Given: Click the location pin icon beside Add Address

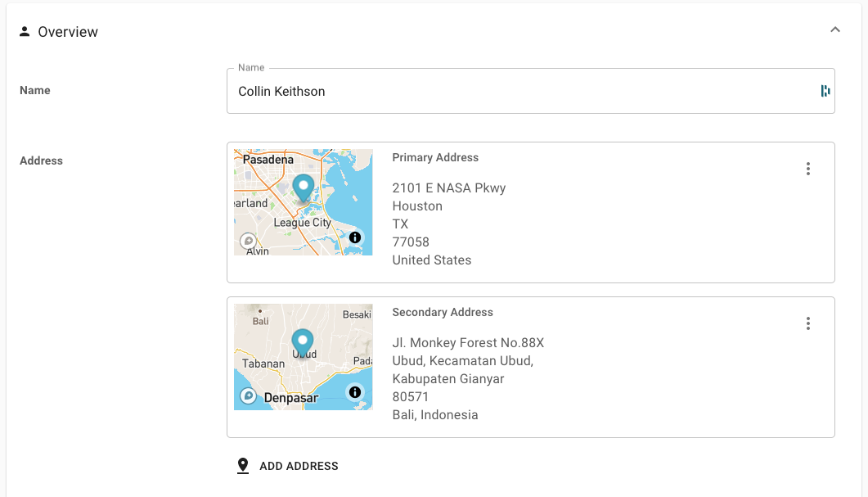Looking at the screenshot, I should [x=243, y=466].
